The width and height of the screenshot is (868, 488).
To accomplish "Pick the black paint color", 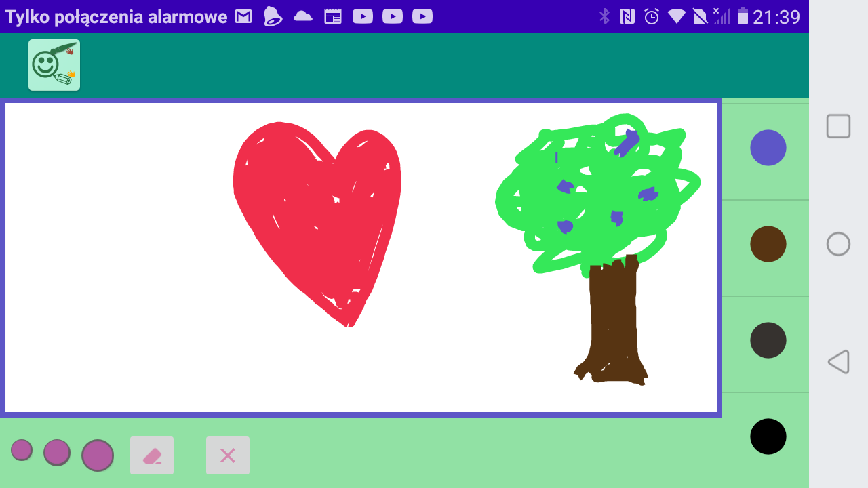I will click(x=768, y=436).
